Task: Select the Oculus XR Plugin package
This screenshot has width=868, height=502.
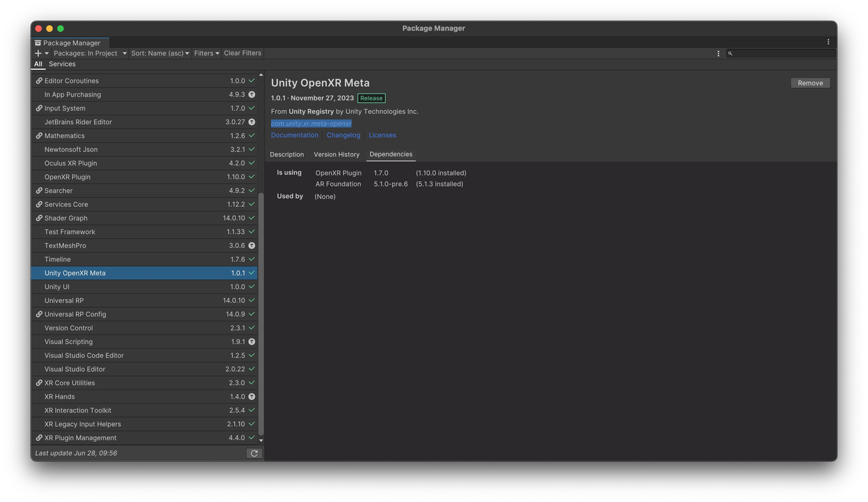Action: (144, 163)
